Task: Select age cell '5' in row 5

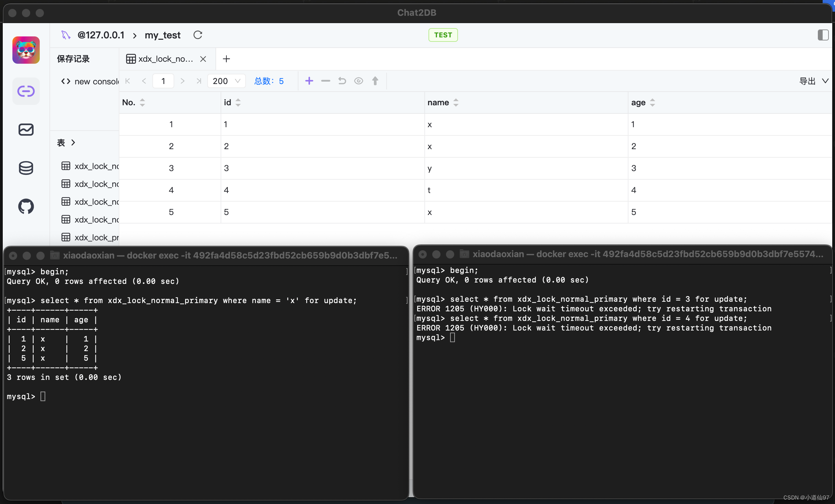Action: 730,212
